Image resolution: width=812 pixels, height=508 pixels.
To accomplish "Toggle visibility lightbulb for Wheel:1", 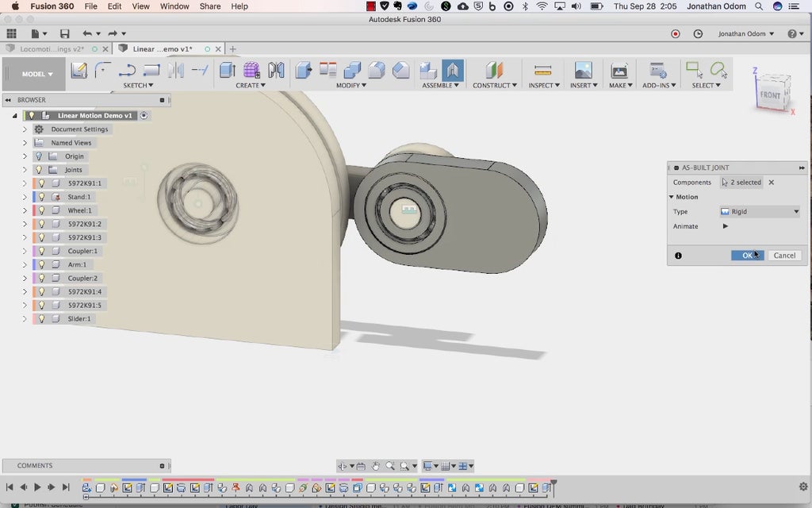I will (x=42, y=210).
